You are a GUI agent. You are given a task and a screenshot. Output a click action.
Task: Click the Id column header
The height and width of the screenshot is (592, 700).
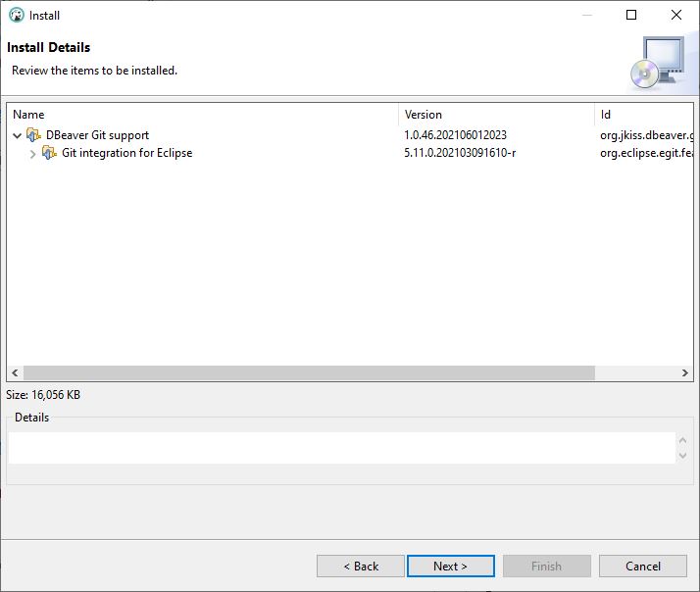tap(644, 115)
